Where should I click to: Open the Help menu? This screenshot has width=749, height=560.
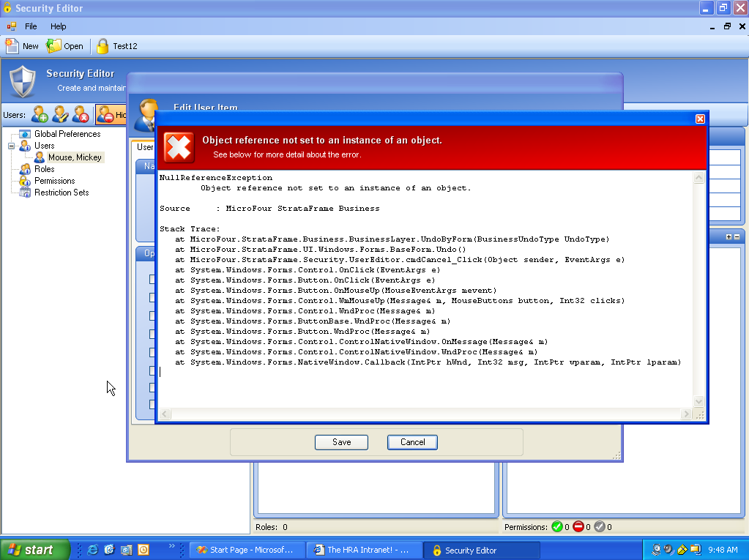pyautogui.click(x=58, y=26)
